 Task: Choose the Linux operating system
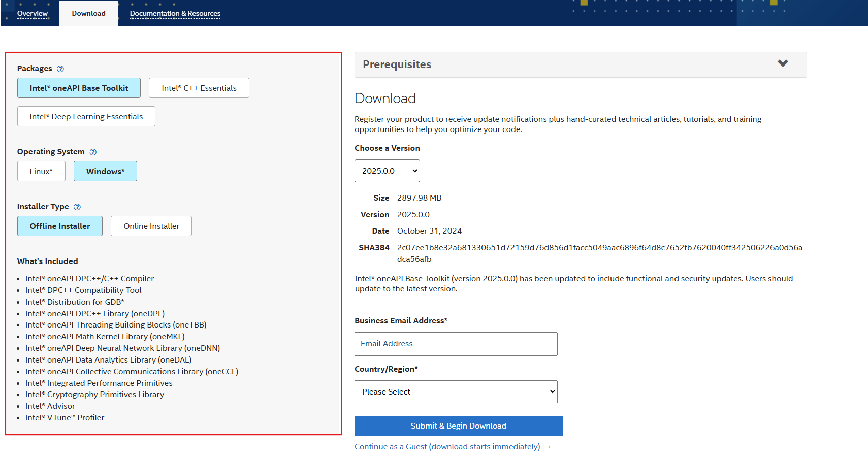point(41,171)
